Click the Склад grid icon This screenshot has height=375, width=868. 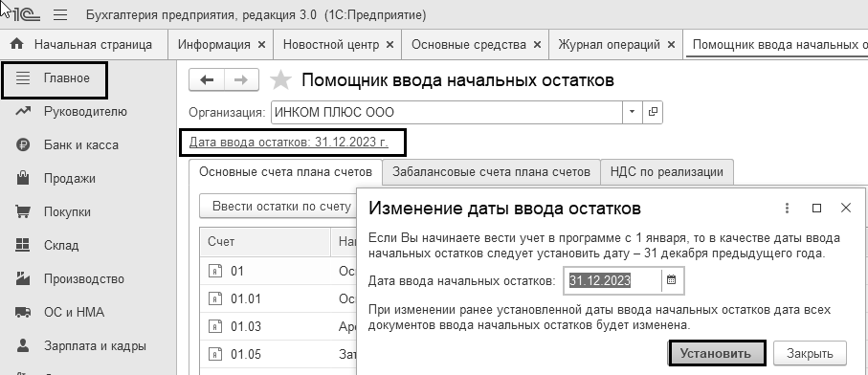pos(23,245)
